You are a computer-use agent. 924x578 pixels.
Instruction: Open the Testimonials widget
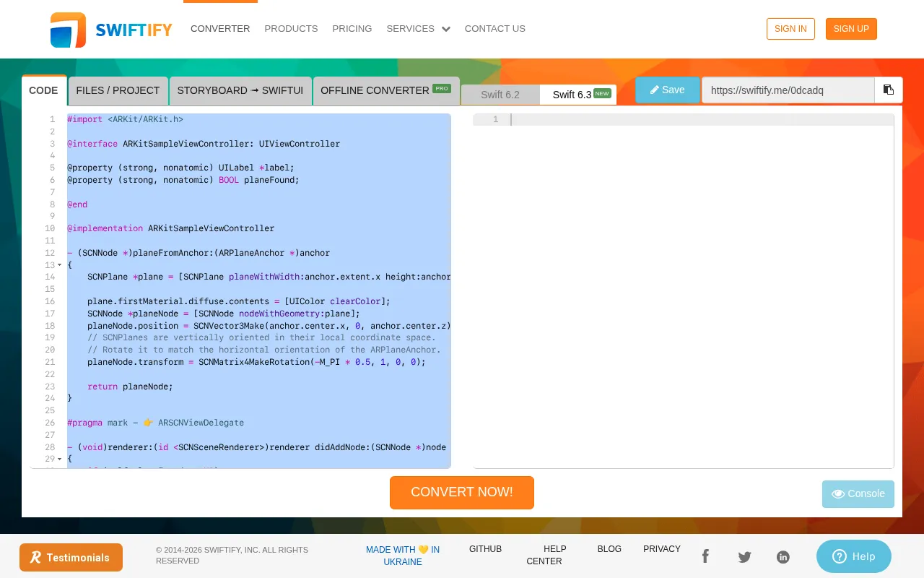click(71, 557)
